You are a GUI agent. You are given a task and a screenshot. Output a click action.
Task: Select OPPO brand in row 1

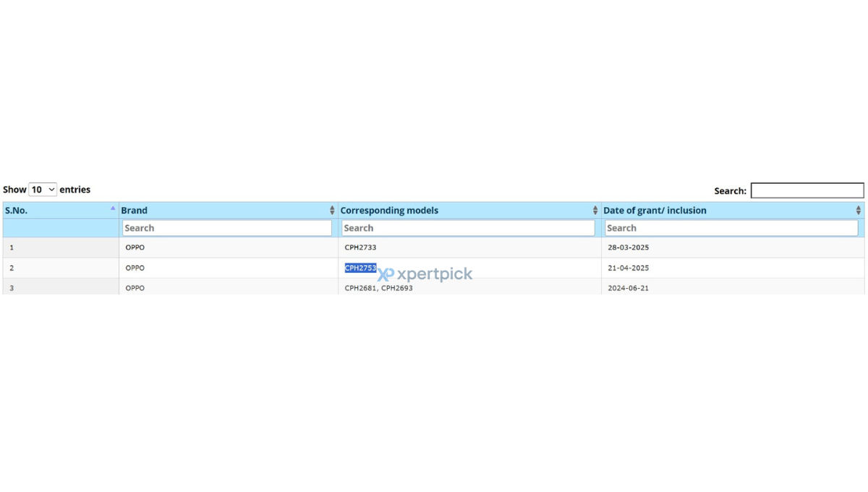pos(135,247)
